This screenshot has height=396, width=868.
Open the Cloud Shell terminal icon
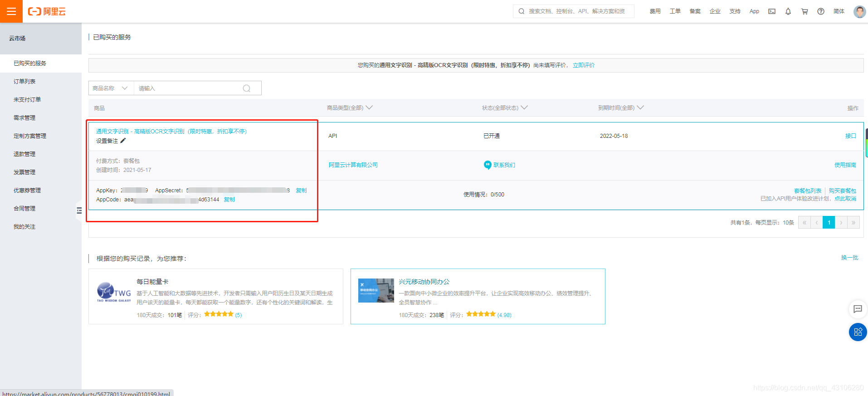[772, 11]
